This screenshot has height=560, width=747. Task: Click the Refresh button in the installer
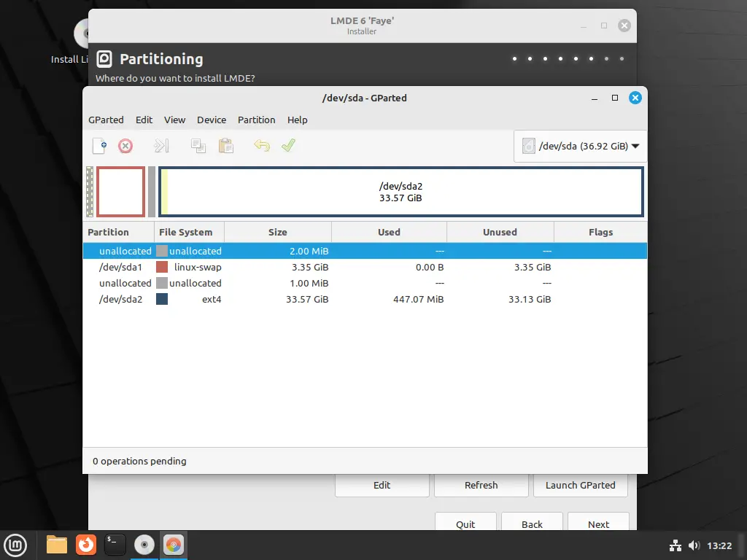(481, 485)
